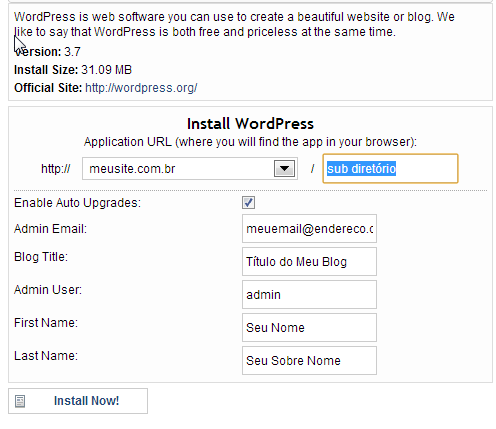
Task: Select the Blog Title text box
Action: pos(309,262)
